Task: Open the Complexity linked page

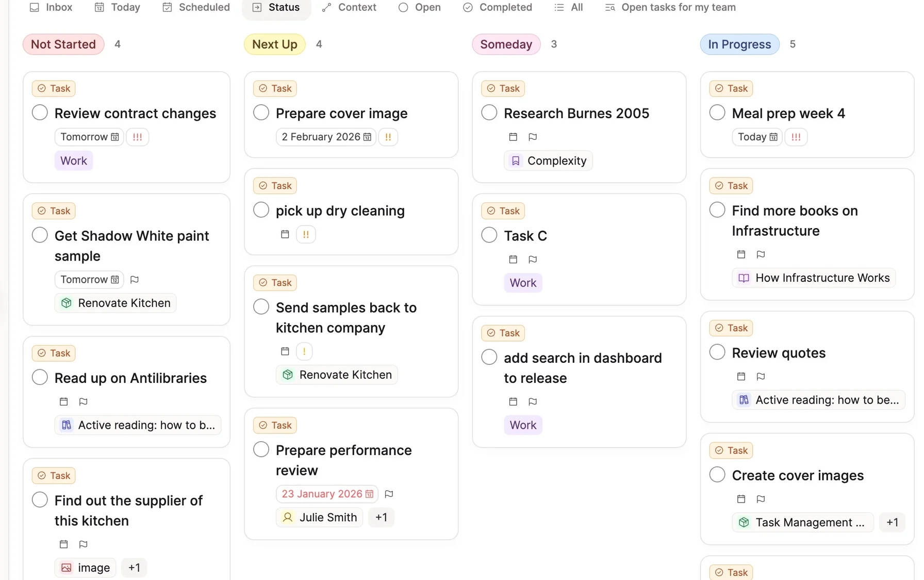Action: tap(548, 160)
